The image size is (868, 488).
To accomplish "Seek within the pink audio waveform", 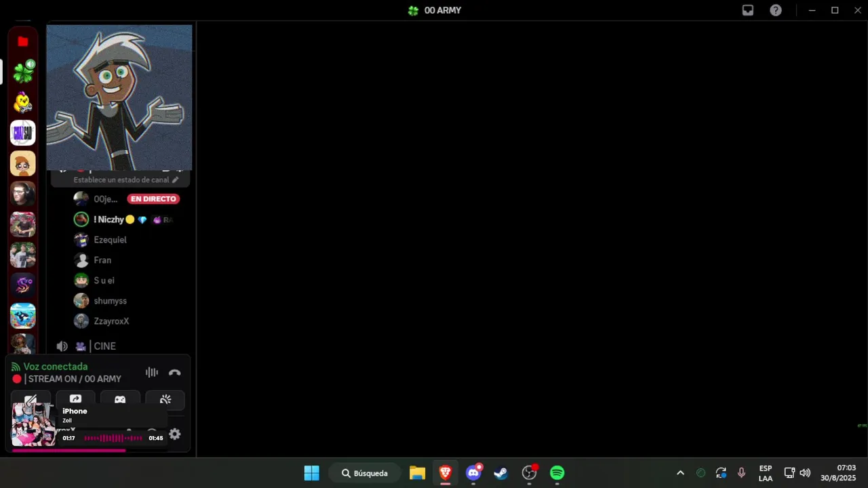I will tap(113, 439).
